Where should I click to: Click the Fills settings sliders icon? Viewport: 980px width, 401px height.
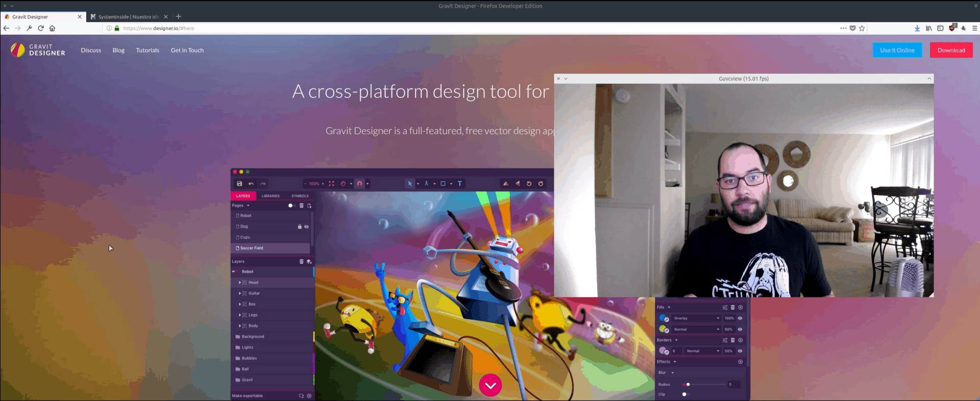click(725, 307)
